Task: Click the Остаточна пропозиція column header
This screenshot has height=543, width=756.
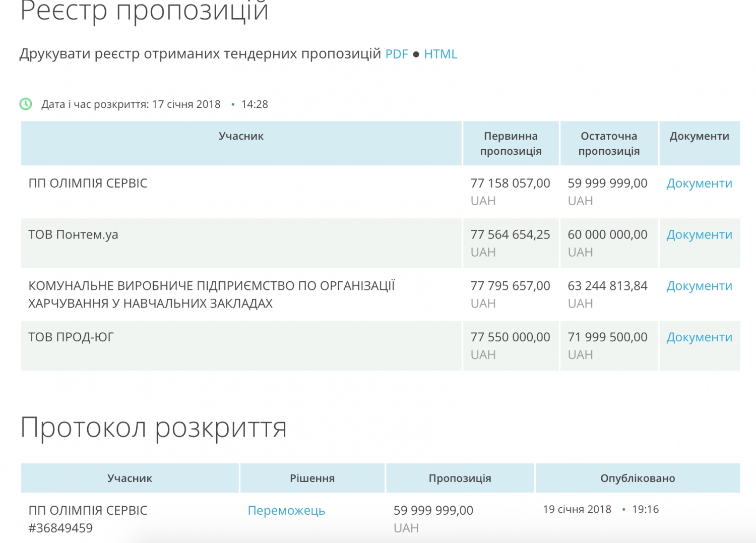Action: (608, 144)
